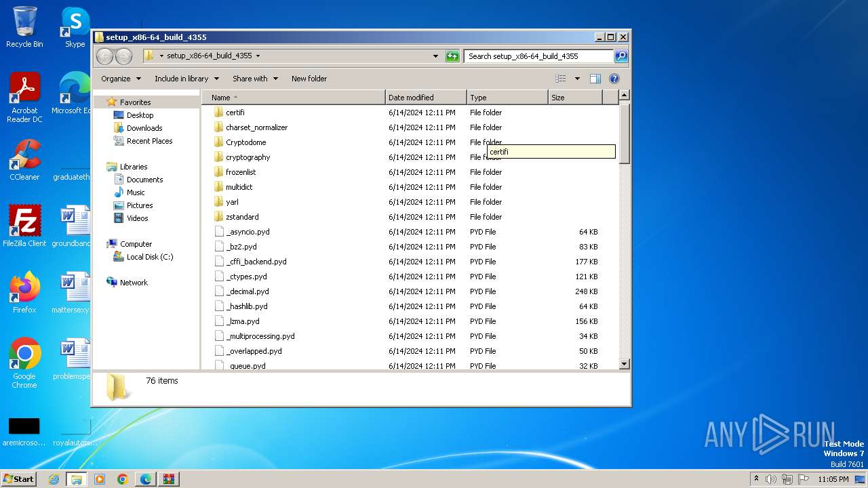This screenshot has height=488, width=868.
Task: Toggle the preview pane icon
Action: tap(595, 79)
